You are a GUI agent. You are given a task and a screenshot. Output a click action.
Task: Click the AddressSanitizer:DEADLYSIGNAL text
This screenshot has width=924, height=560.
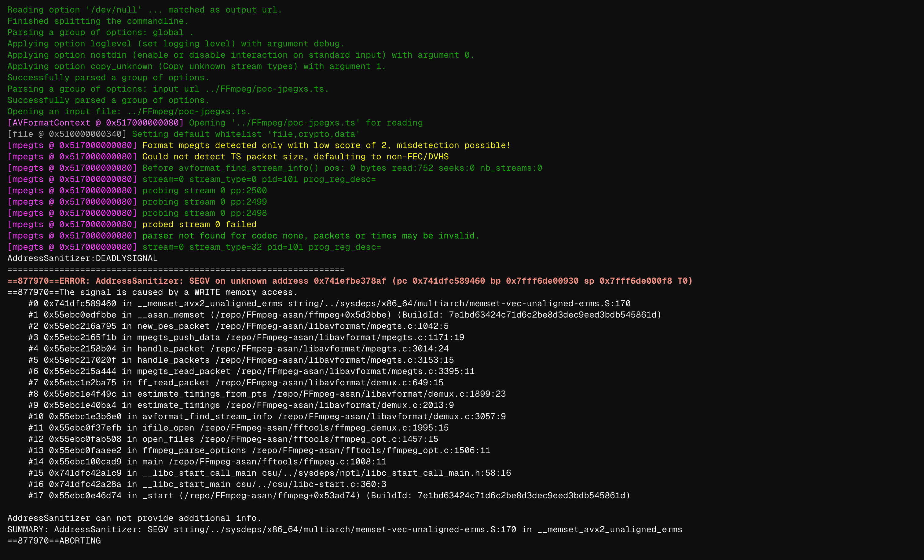[x=82, y=258]
